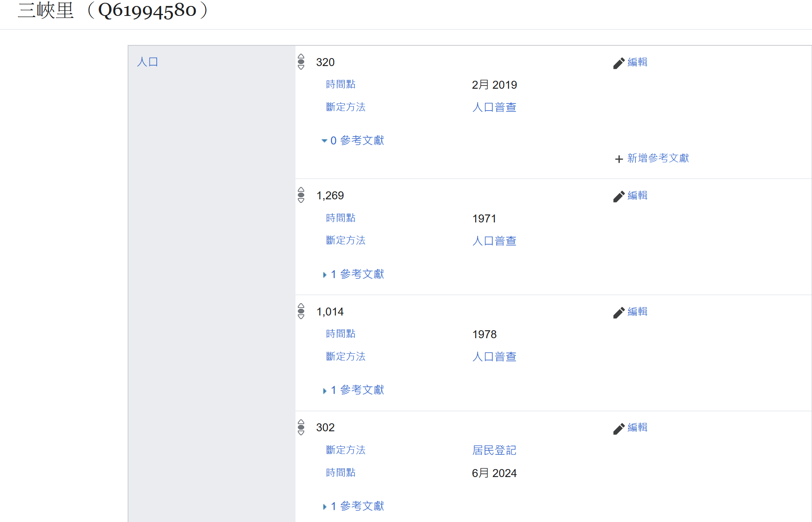Expand 1 參考文獻 under the 1971 entry
The image size is (812, 522).
pos(353,274)
